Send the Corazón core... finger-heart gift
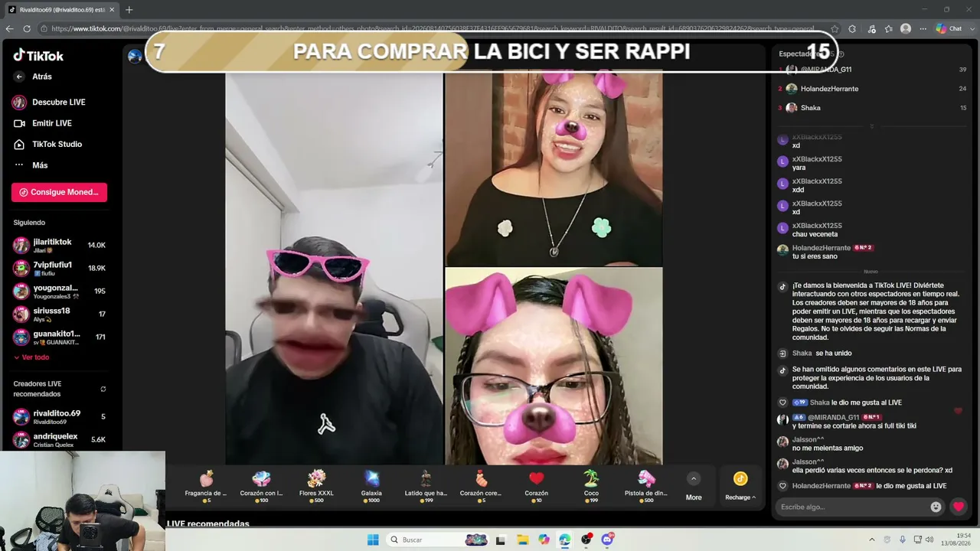The width and height of the screenshot is (980, 551). click(481, 486)
